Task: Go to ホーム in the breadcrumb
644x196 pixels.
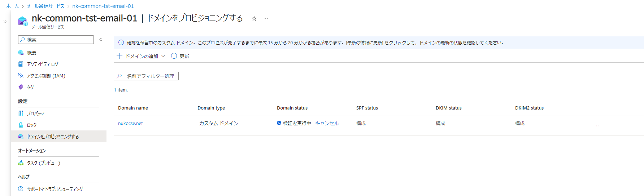Action: [13, 6]
